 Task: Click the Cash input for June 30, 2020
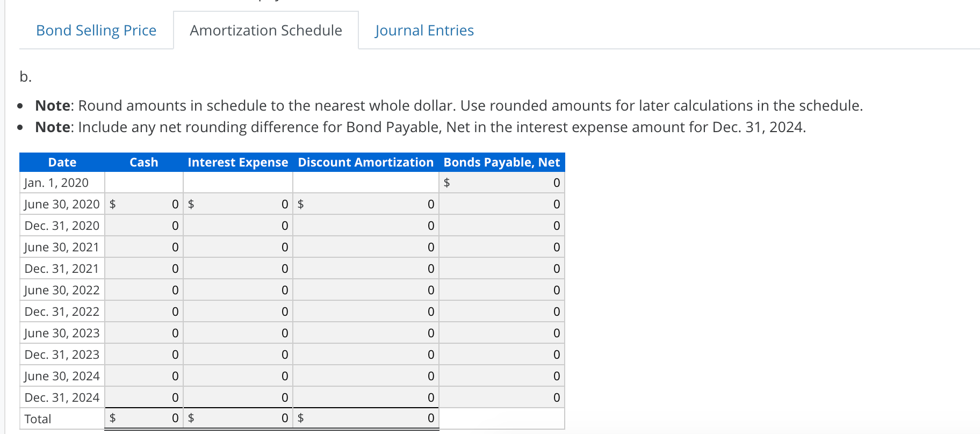tap(143, 204)
